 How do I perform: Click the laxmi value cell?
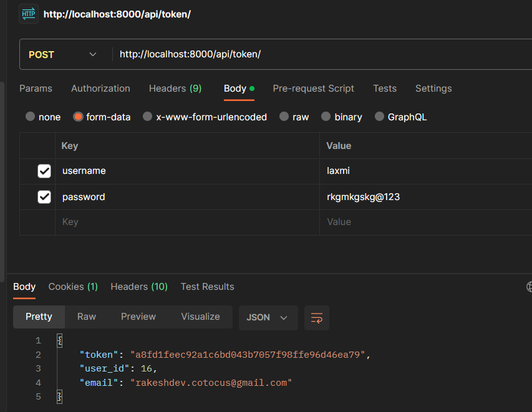(x=426, y=171)
